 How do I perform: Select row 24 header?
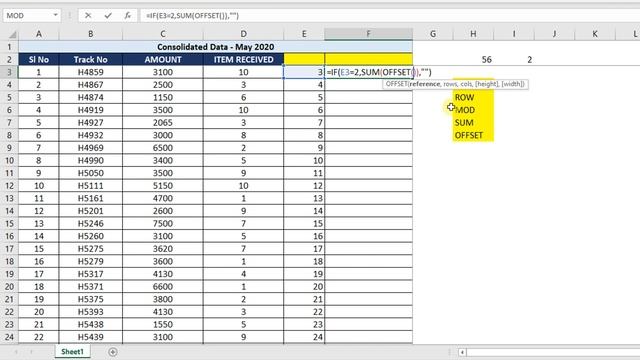pos(9,337)
